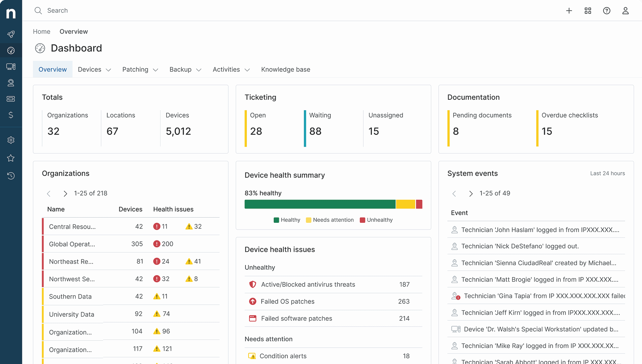This screenshot has height=364, width=642.
Task: Expand the Devices tab dropdown
Action: point(94,69)
